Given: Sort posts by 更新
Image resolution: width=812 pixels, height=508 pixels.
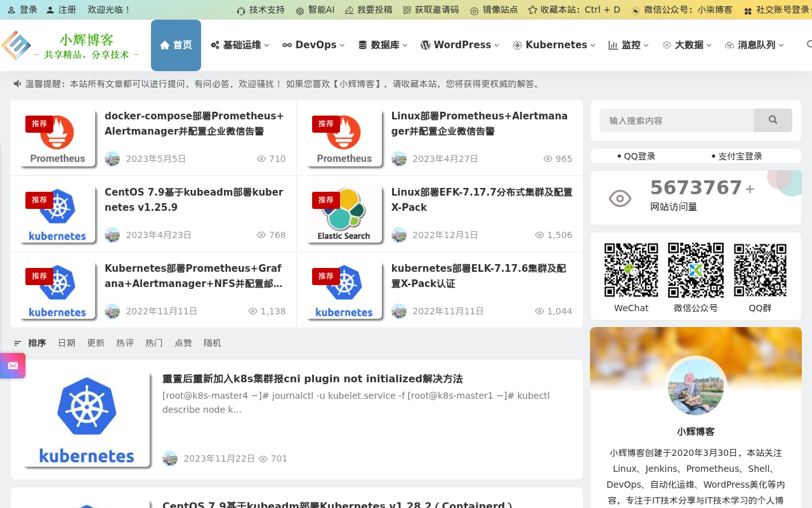Looking at the screenshot, I should pyautogui.click(x=96, y=343).
